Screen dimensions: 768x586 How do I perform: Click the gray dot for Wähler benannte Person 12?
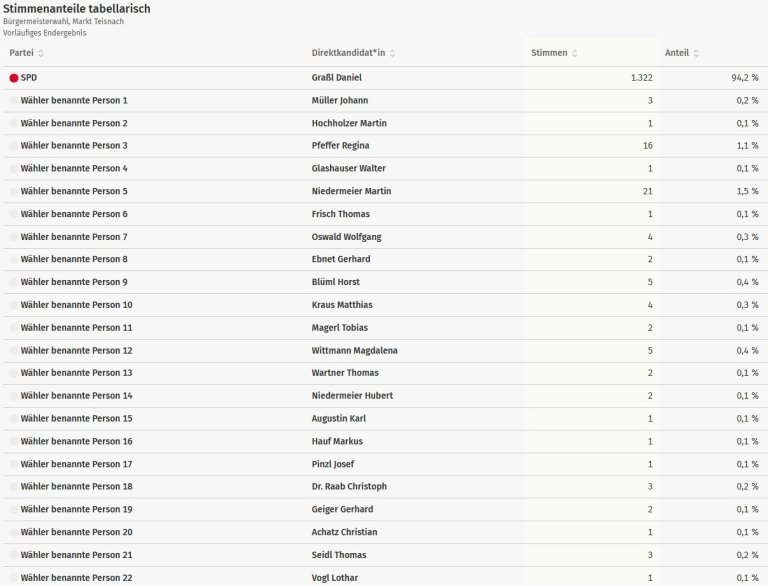[14, 350]
